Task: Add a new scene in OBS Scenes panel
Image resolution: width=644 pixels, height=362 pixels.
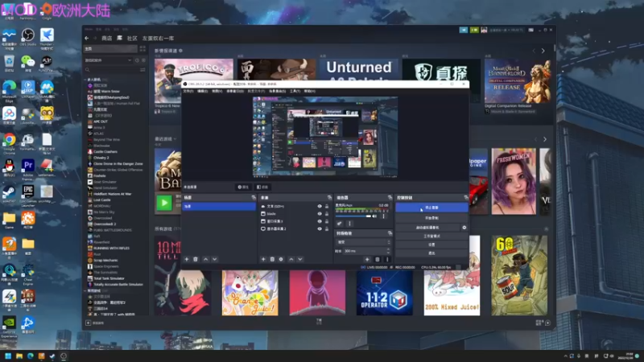Action: 187,259
